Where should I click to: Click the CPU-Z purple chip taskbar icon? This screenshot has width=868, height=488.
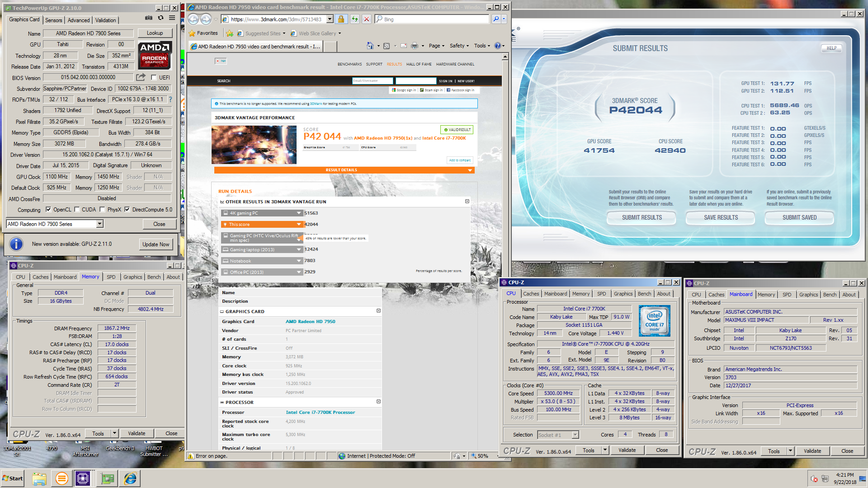(83, 478)
